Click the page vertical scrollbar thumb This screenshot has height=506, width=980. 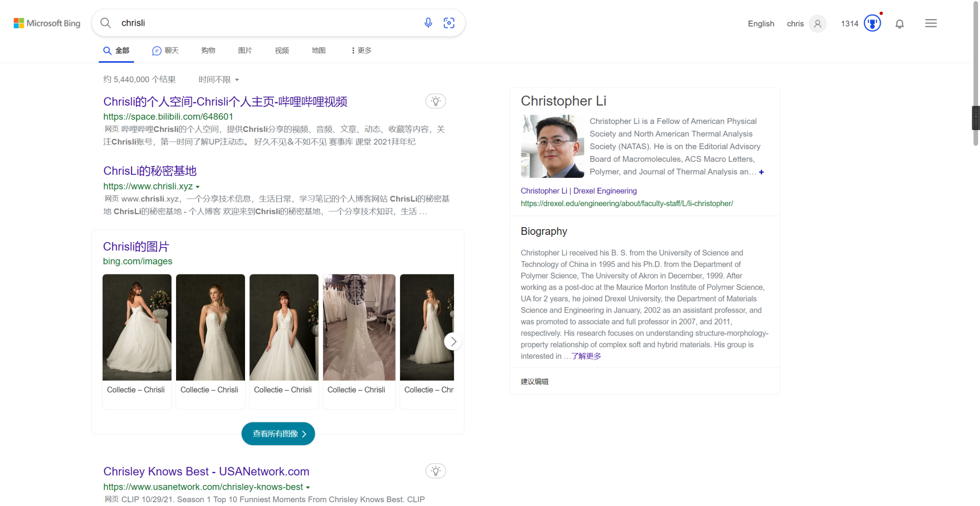976,73
